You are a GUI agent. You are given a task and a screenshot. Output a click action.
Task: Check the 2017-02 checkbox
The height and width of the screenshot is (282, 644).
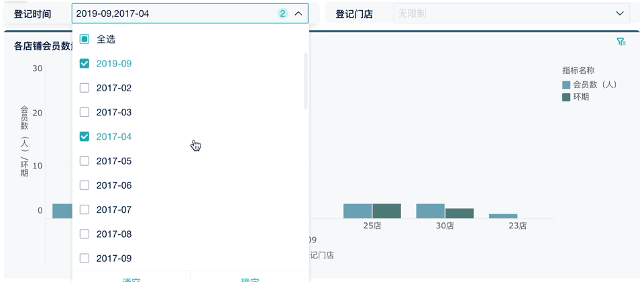[85, 88]
